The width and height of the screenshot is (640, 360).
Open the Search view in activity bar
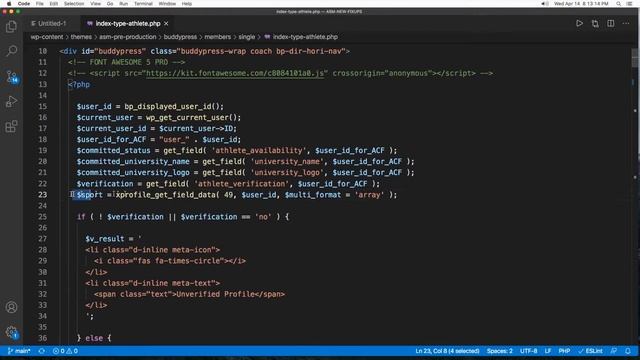11,51
